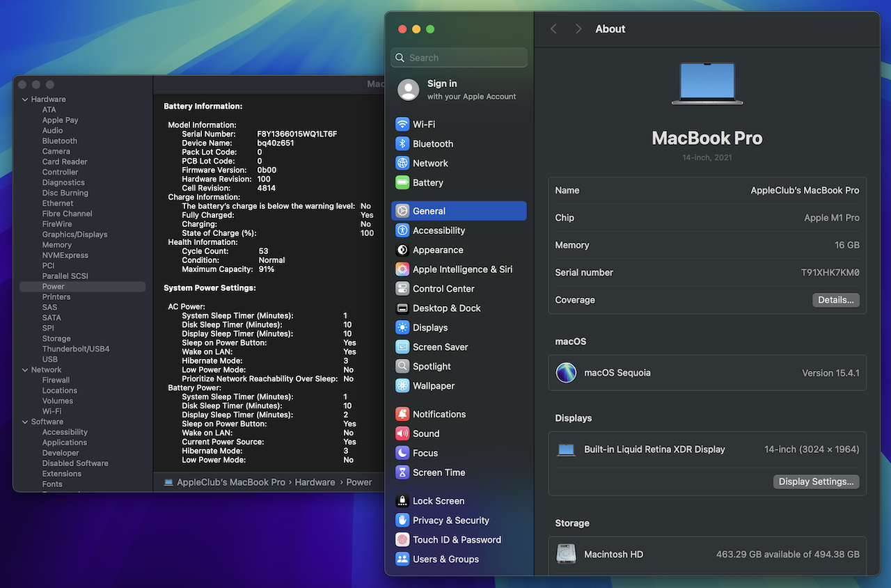The height and width of the screenshot is (588, 891).
Task: Select Storage in System Information sidebar
Action: coord(56,338)
